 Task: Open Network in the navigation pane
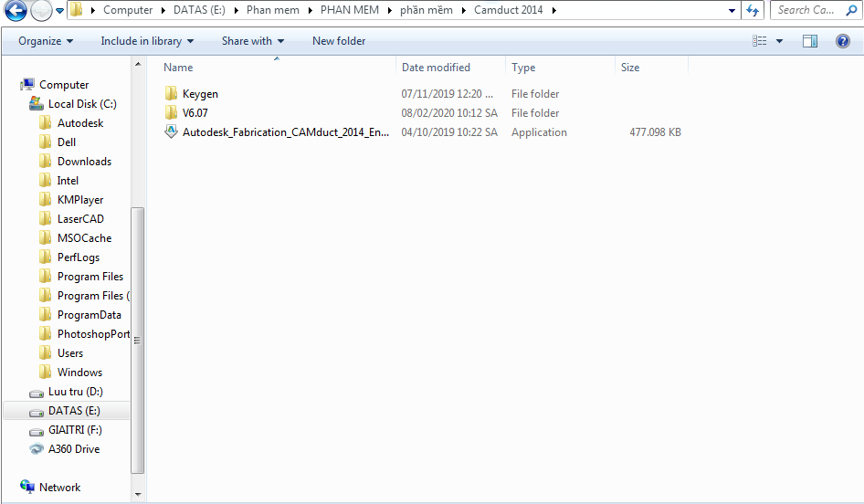[59, 488]
